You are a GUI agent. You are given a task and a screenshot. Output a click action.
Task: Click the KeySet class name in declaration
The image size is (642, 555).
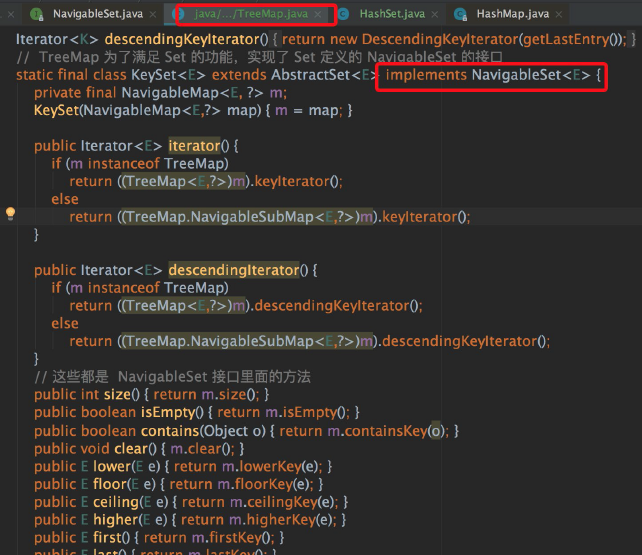tap(154, 75)
